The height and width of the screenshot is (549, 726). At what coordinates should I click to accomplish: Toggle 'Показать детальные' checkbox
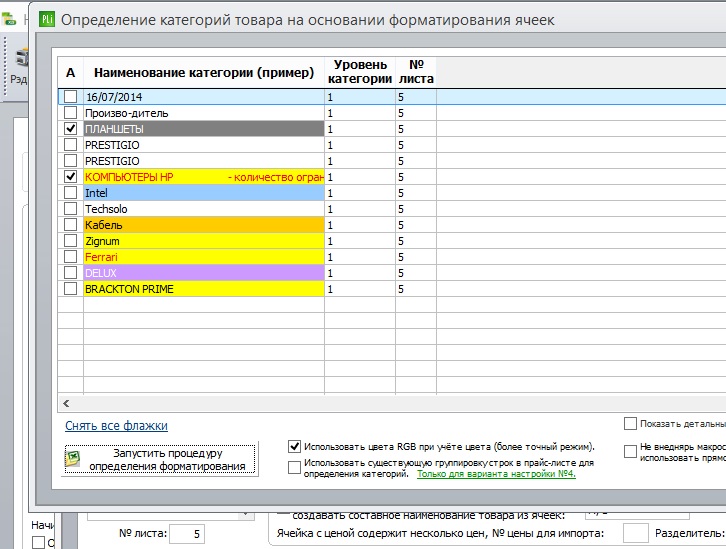(630, 424)
